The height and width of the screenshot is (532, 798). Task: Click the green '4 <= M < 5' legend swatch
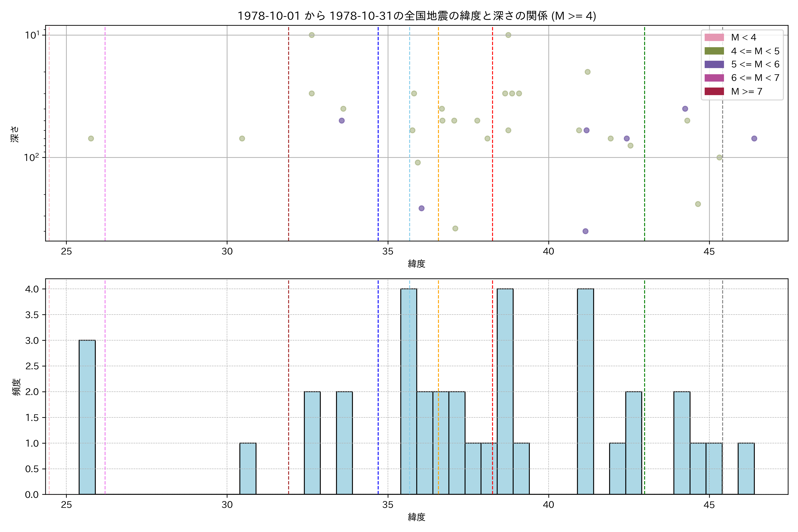point(714,51)
